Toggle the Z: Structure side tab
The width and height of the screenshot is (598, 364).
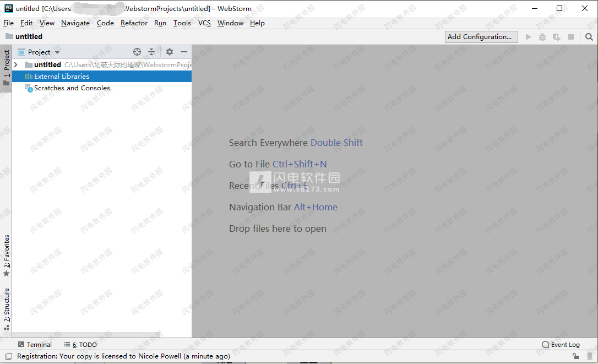[6, 309]
